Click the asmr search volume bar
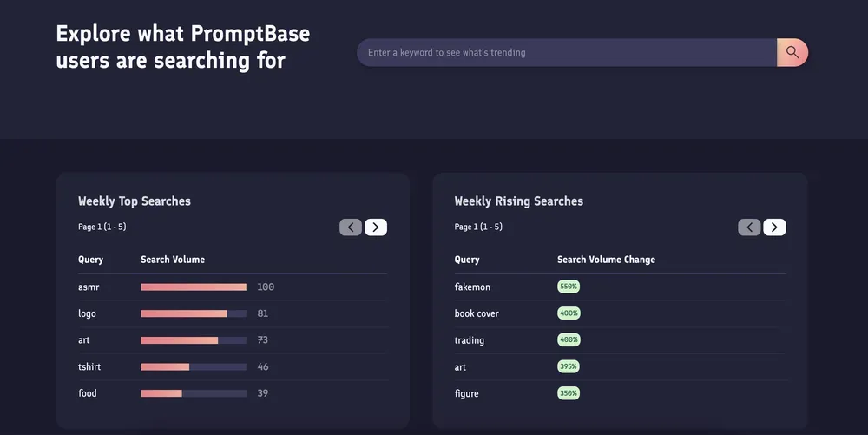The height and width of the screenshot is (435, 868). click(194, 287)
